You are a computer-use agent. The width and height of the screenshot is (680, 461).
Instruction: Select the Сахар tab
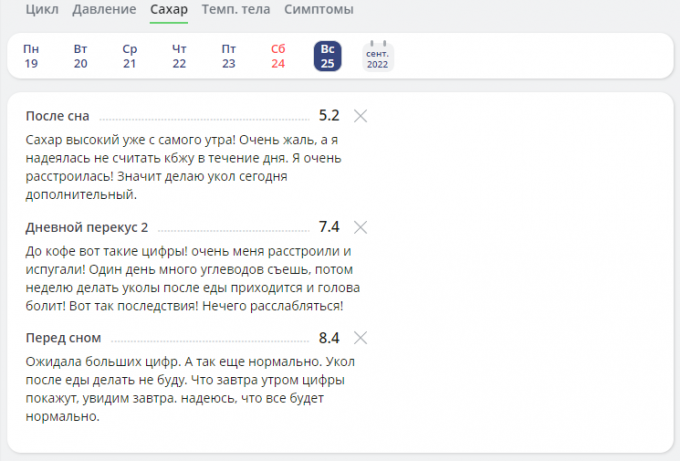click(x=169, y=10)
